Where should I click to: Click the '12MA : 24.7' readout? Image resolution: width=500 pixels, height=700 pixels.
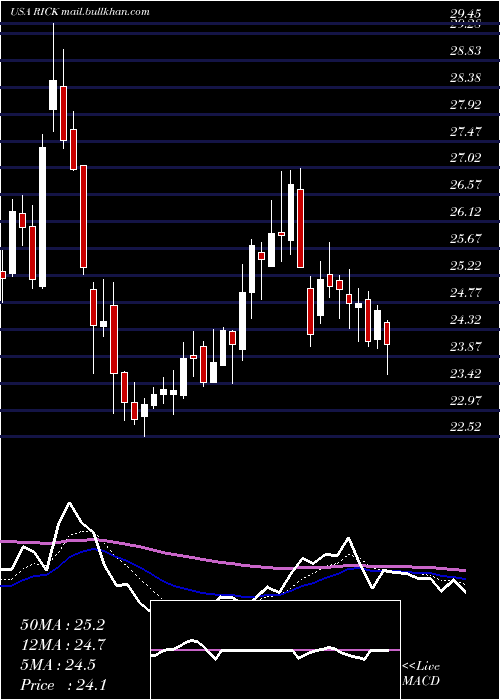click(x=62, y=645)
